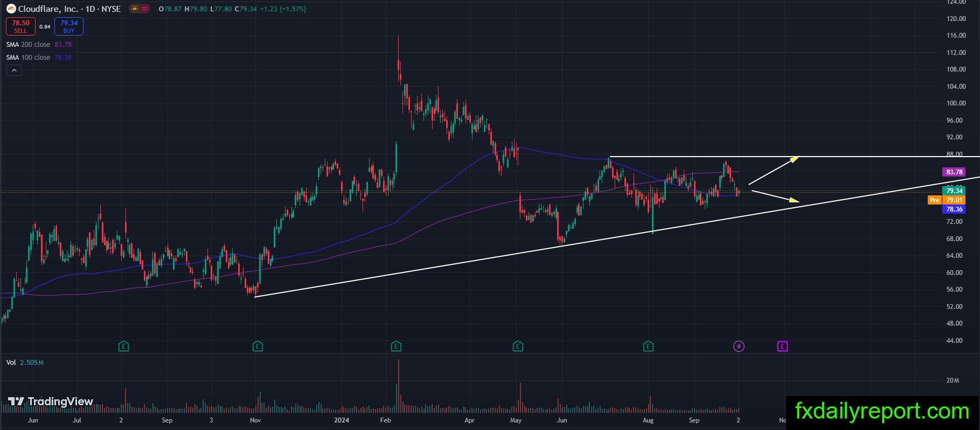
Task: Click the orange Pre 79.01 price label
Action: point(947,200)
